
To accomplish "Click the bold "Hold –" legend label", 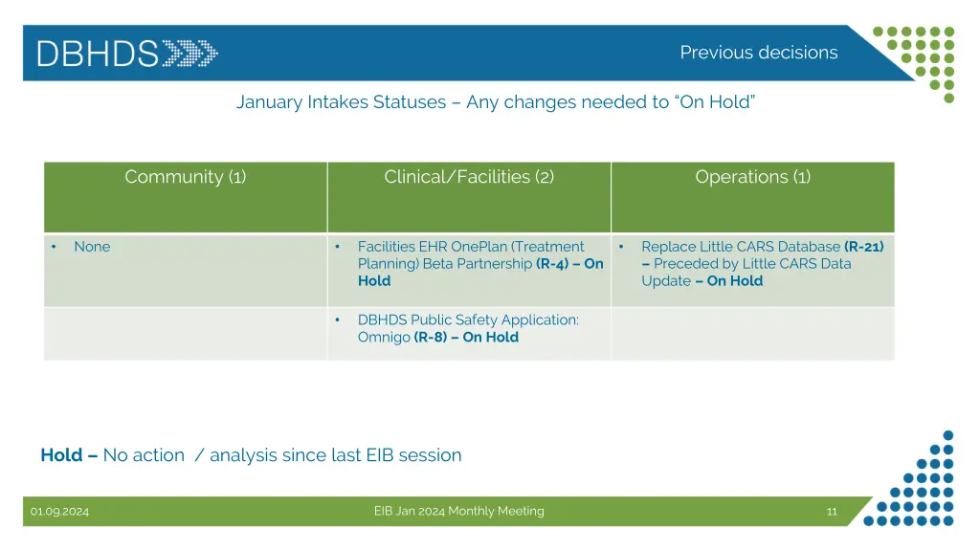I will click(x=69, y=455).
